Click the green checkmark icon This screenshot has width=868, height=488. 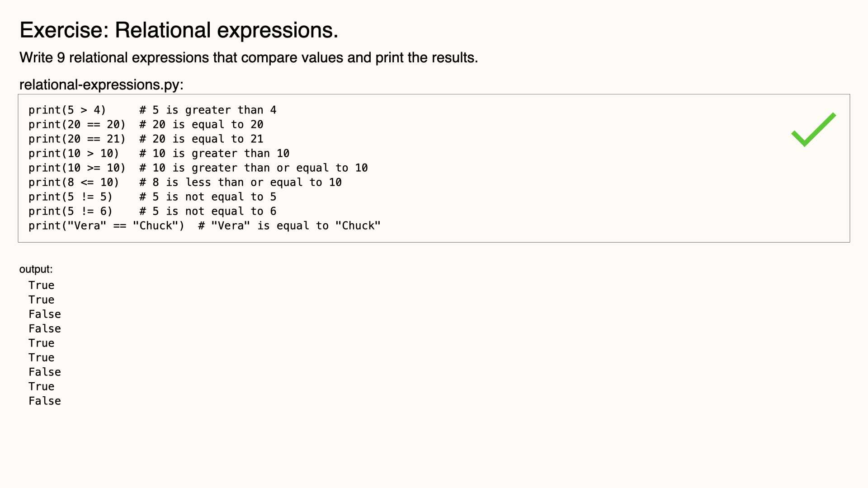pos(814,130)
